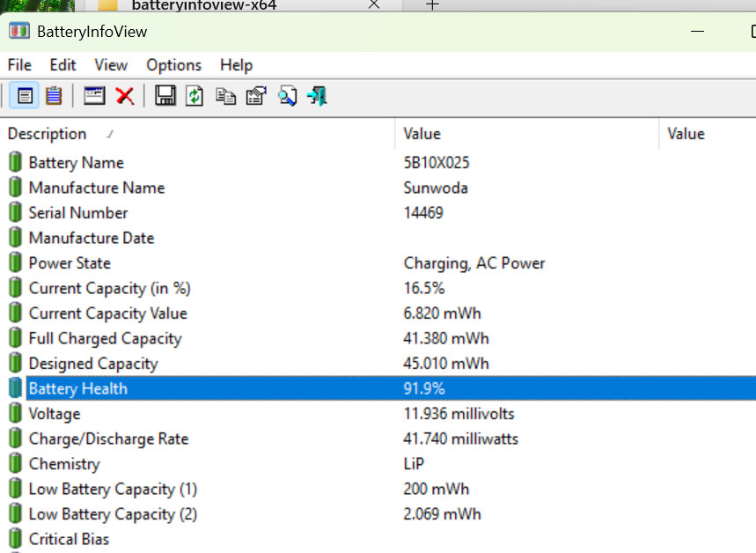Click the floppy disk Save icon
This screenshot has width=756, height=553.
165,96
